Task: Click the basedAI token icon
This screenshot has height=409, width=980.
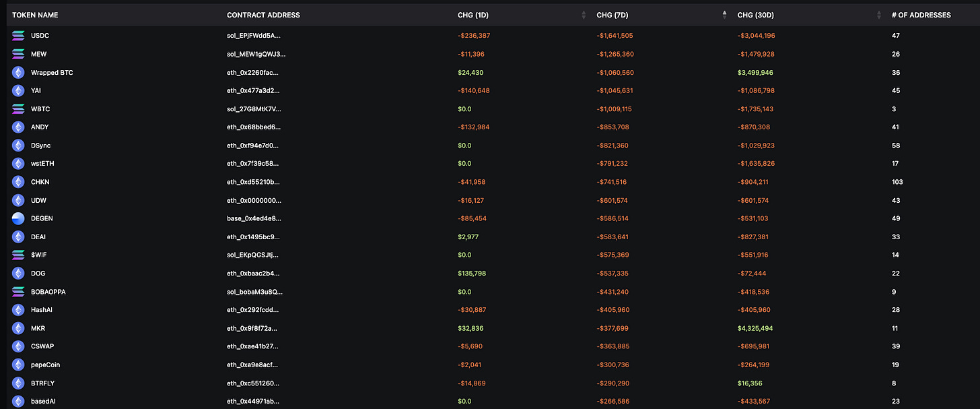Action: click(18, 401)
